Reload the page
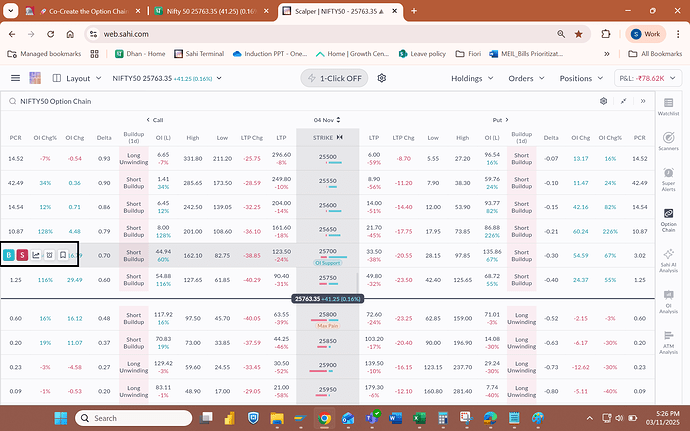The image size is (690, 431). 51,34
